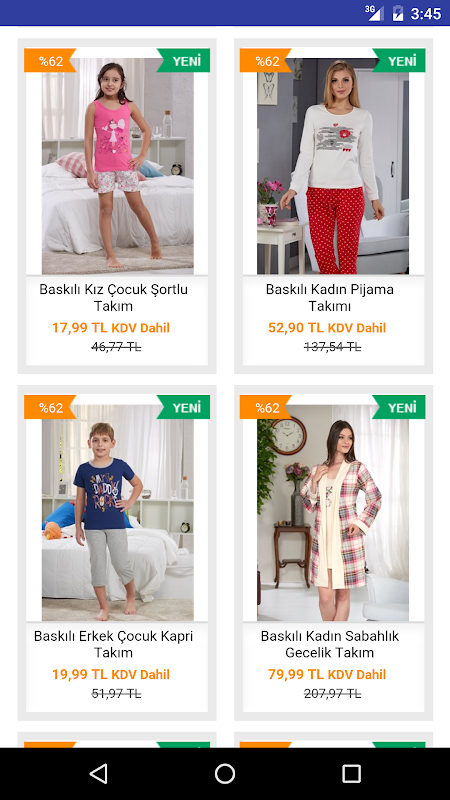Select the Baskılı Kadın Sabahlık Gecelik Takım title
The image size is (450, 800).
[330, 644]
